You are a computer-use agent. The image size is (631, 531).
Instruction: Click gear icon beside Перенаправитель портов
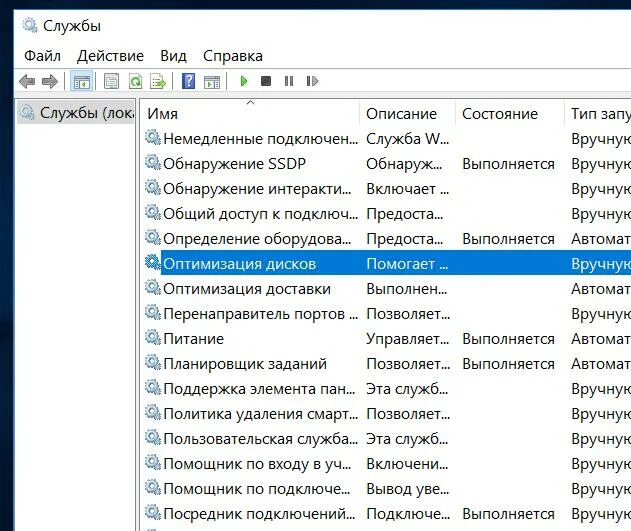pyautogui.click(x=153, y=313)
